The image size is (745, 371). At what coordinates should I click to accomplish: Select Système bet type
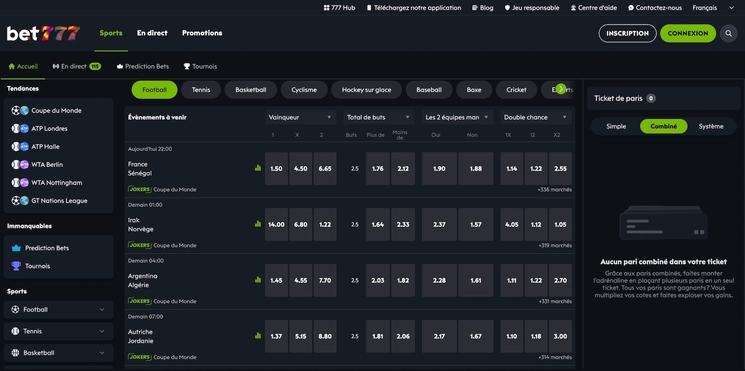711,127
